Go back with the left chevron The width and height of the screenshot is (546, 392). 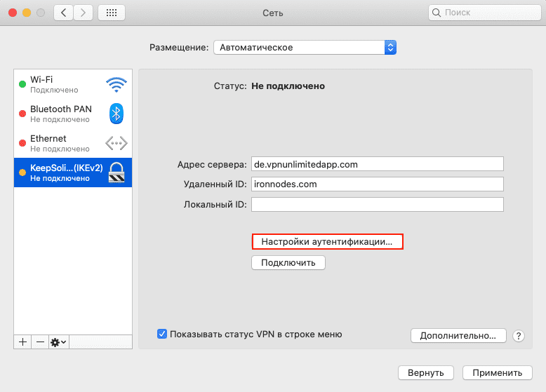pos(64,13)
